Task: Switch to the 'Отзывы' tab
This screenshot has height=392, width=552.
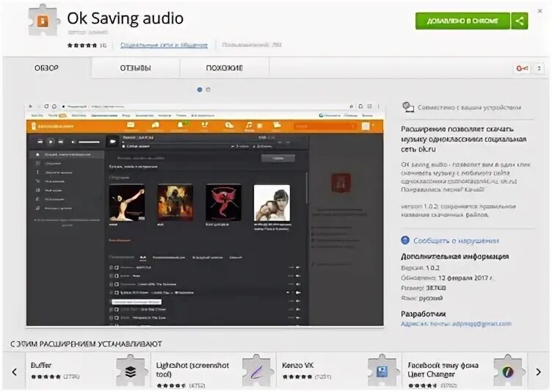Action: click(136, 68)
